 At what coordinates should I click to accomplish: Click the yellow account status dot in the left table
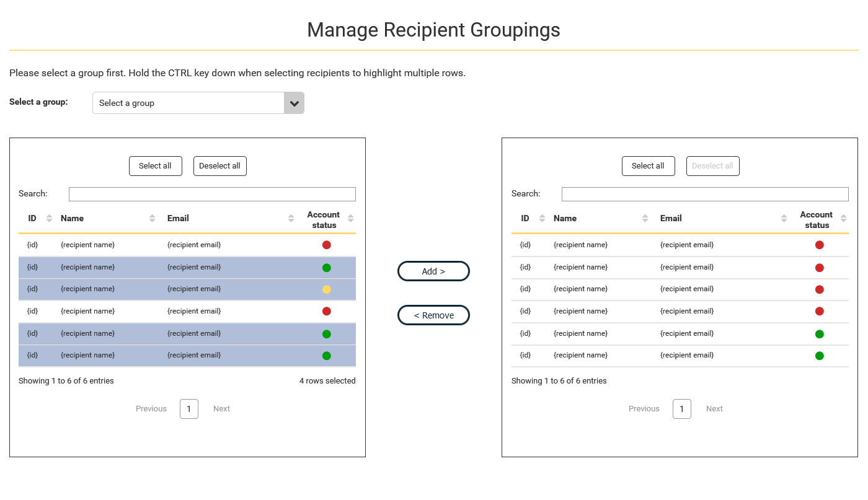[327, 289]
